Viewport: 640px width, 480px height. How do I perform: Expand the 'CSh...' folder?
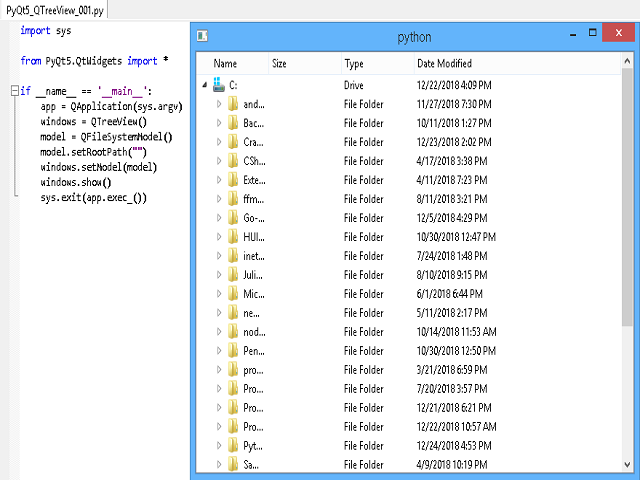point(219,161)
